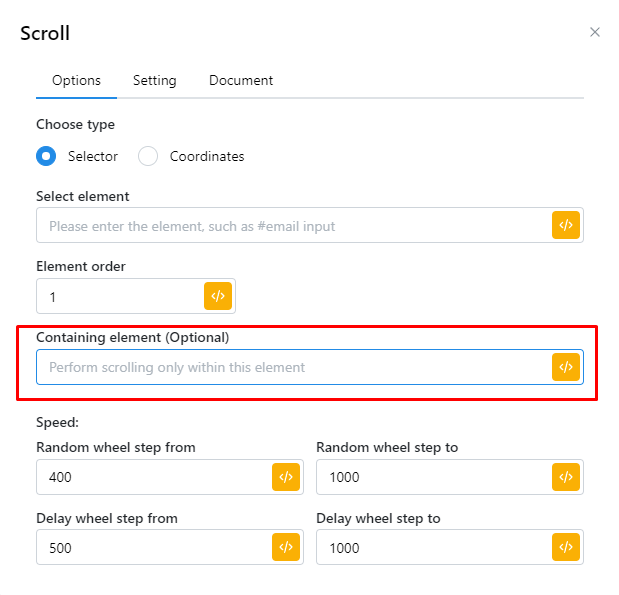The image size is (619, 595).
Task: Choose the Coordinates radio option
Action: click(x=148, y=156)
